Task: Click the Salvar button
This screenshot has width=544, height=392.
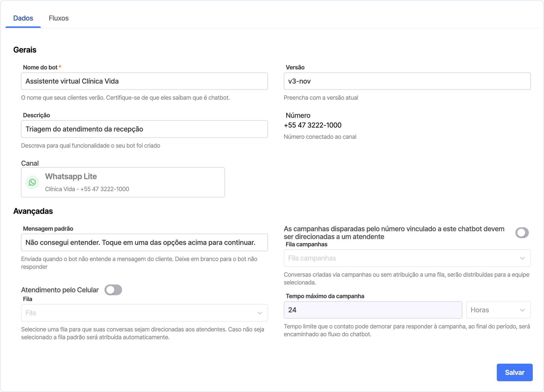Action: pos(515,372)
